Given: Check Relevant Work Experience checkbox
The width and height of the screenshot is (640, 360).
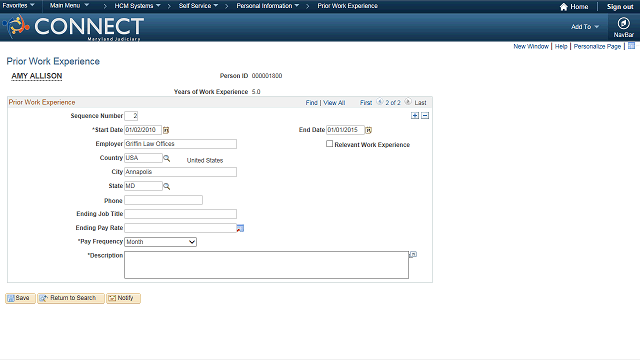Looking at the screenshot, I should click(329, 144).
